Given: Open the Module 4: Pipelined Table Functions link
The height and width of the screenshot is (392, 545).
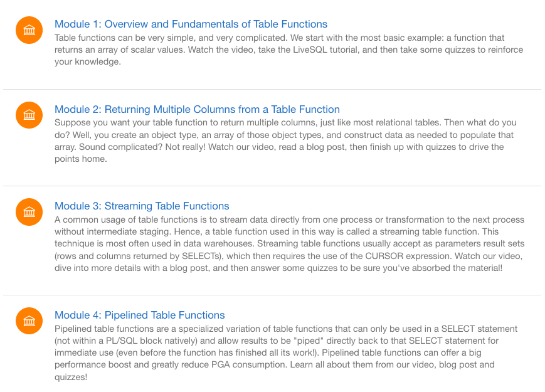Looking at the screenshot, I should point(139,315).
